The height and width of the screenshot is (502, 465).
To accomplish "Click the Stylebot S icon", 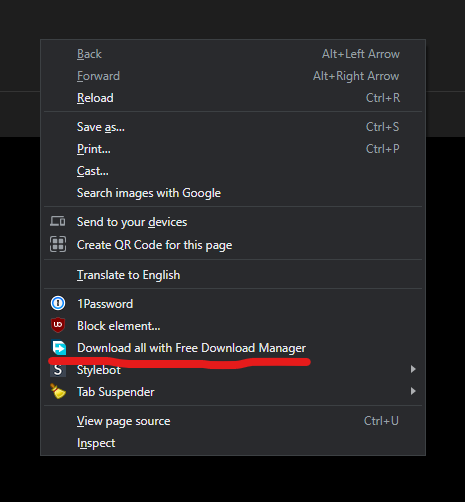I will (x=58, y=370).
